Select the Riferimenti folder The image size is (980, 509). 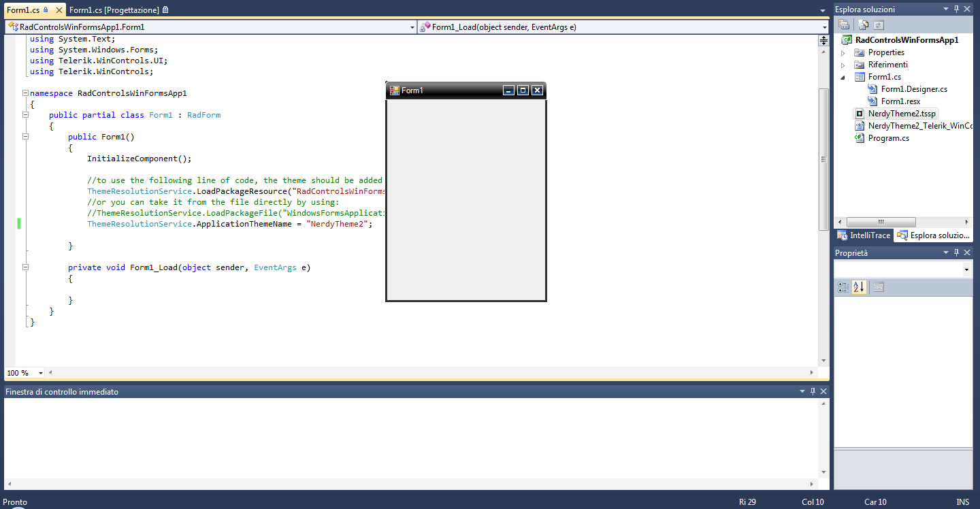pos(887,65)
